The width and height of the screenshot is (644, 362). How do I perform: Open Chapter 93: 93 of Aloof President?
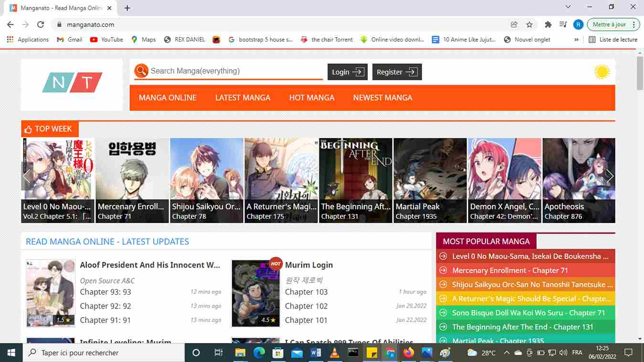click(x=106, y=292)
